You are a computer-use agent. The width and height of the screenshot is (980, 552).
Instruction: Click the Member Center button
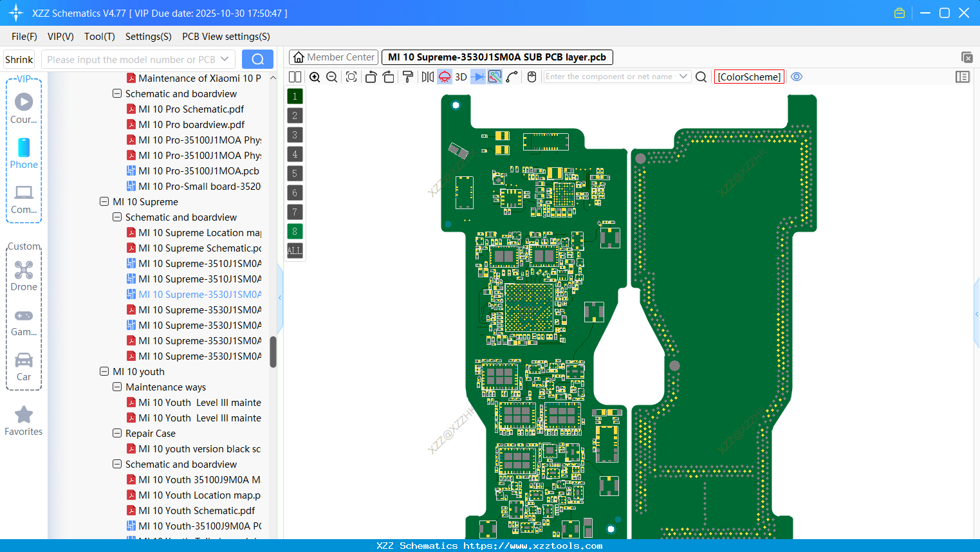point(333,57)
